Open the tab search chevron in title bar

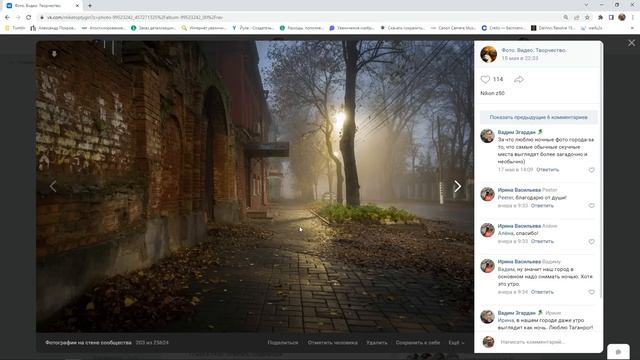(x=586, y=5)
